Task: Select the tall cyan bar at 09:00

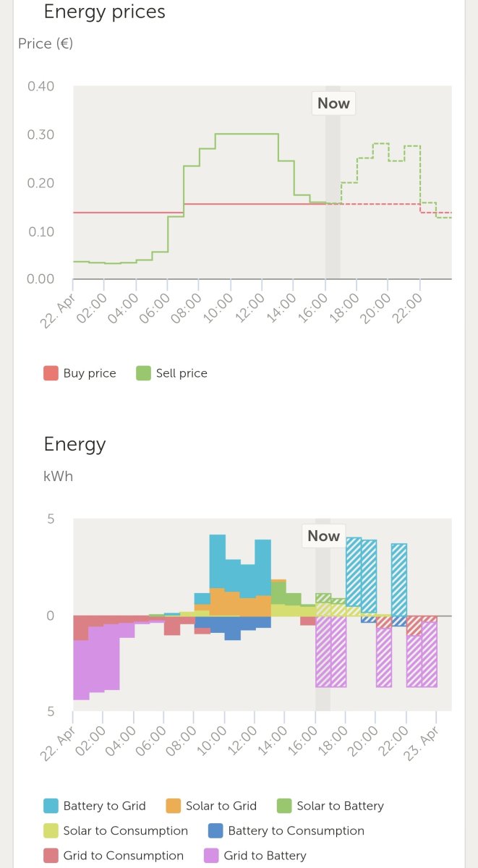Action: click(218, 561)
